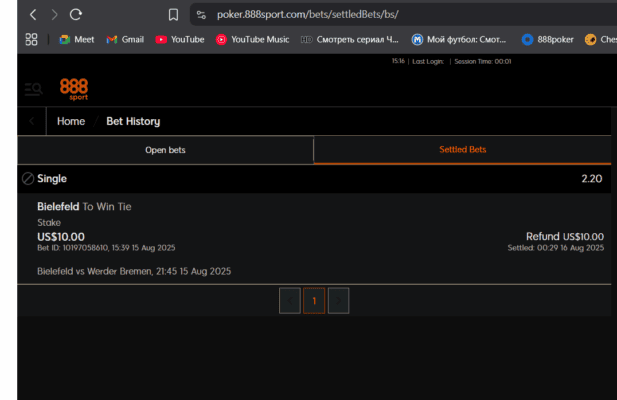The image size is (617, 400).
Task: Go to previous page of bet history
Action: click(x=290, y=300)
